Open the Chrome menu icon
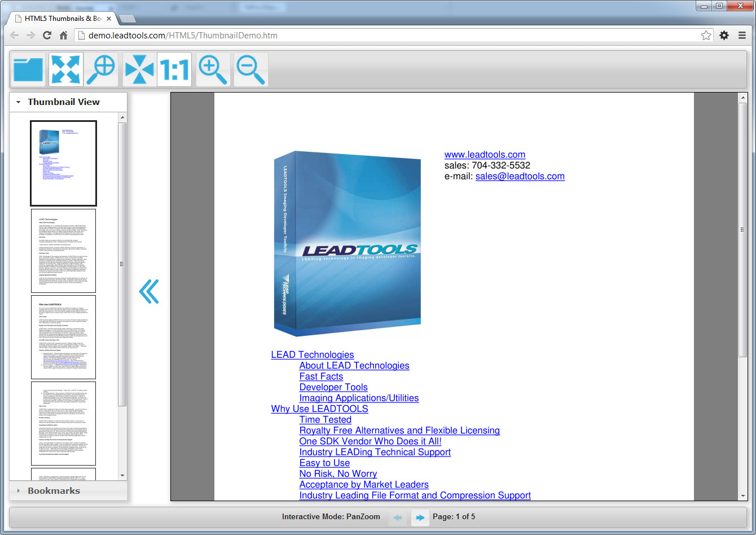Screen dimensions: 756x535 [742, 36]
